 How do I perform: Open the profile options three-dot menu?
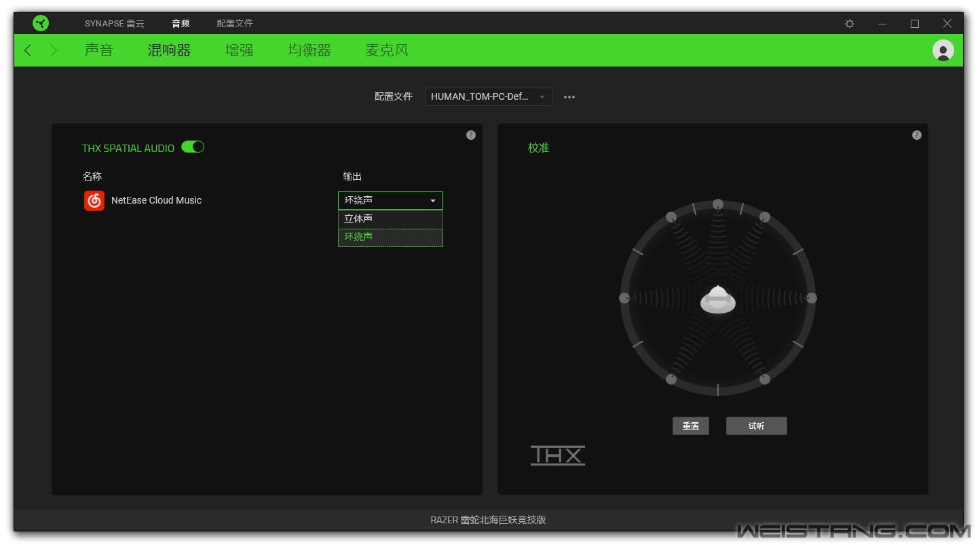(x=569, y=97)
